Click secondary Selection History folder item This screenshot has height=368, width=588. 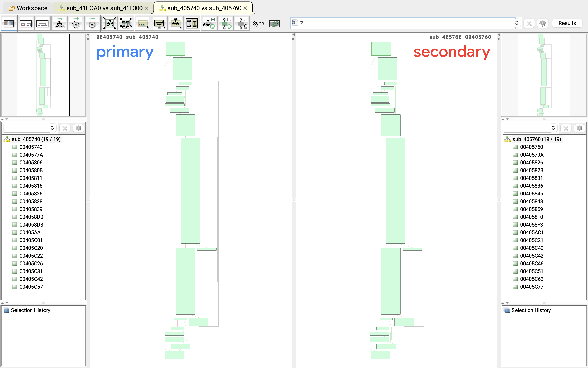coord(528,310)
